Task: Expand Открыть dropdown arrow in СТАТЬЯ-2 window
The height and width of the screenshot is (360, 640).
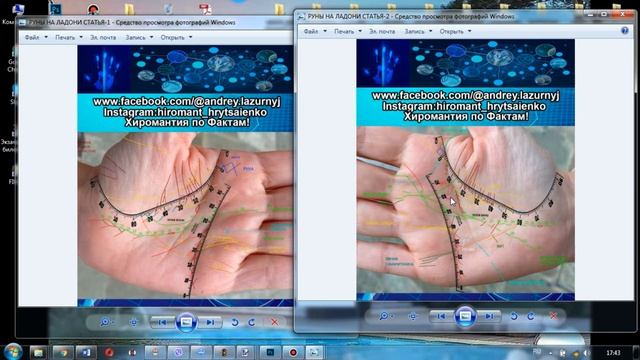Action: [x=469, y=31]
